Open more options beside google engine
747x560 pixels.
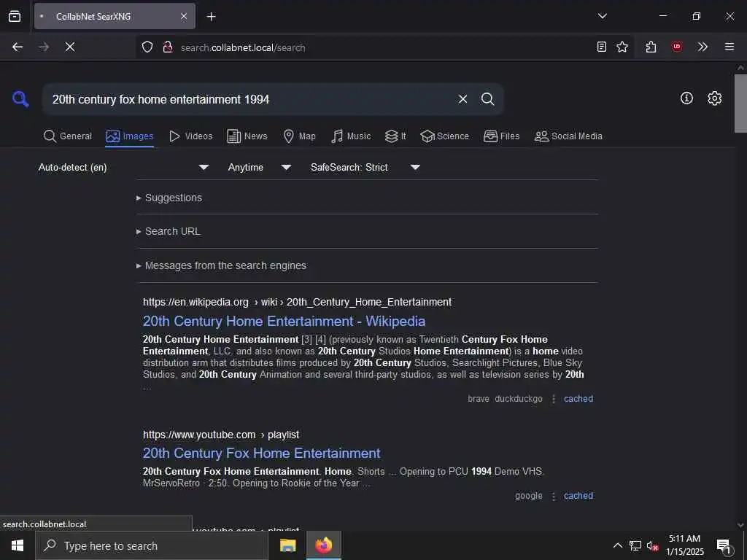point(554,496)
